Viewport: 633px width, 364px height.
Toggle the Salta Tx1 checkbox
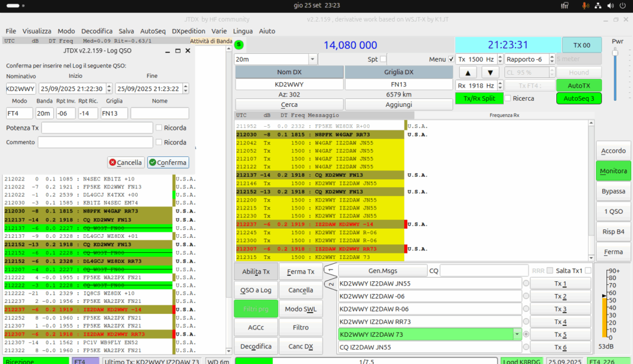click(588, 271)
